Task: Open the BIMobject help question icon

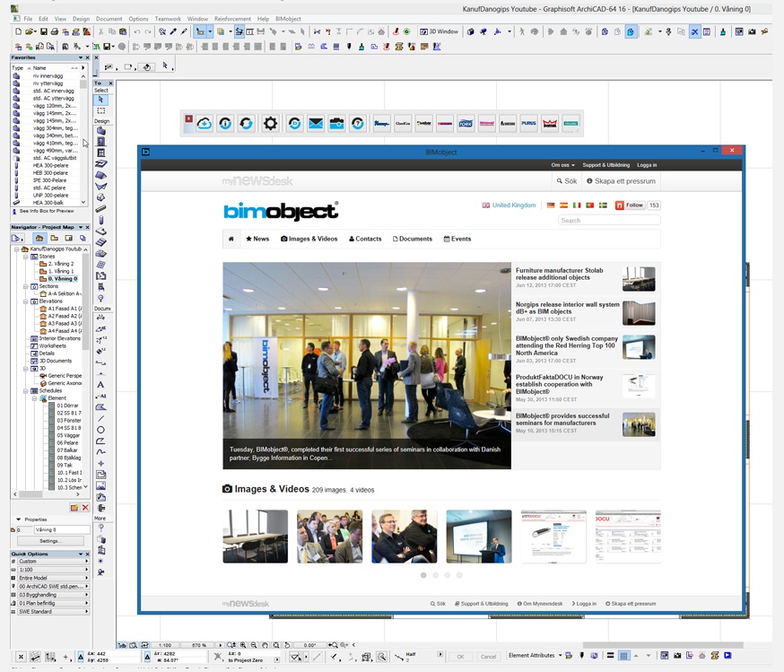Action: [x=358, y=123]
